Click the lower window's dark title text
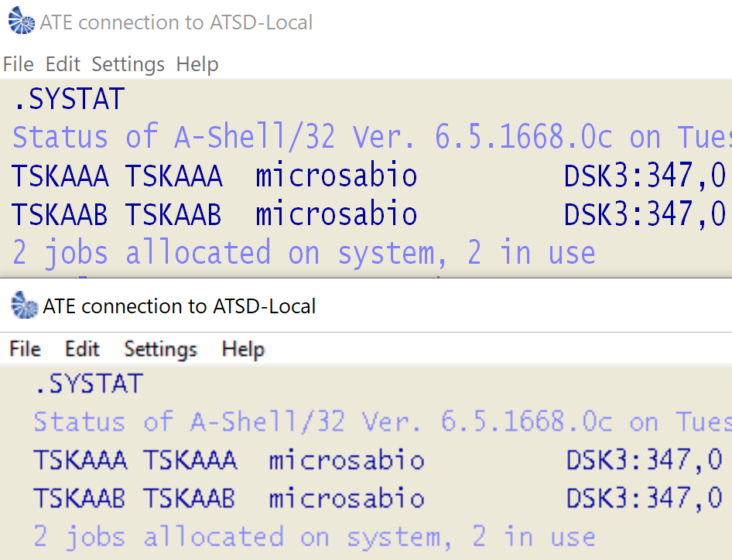Viewport: 732px width, 560px height. (x=180, y=306)
